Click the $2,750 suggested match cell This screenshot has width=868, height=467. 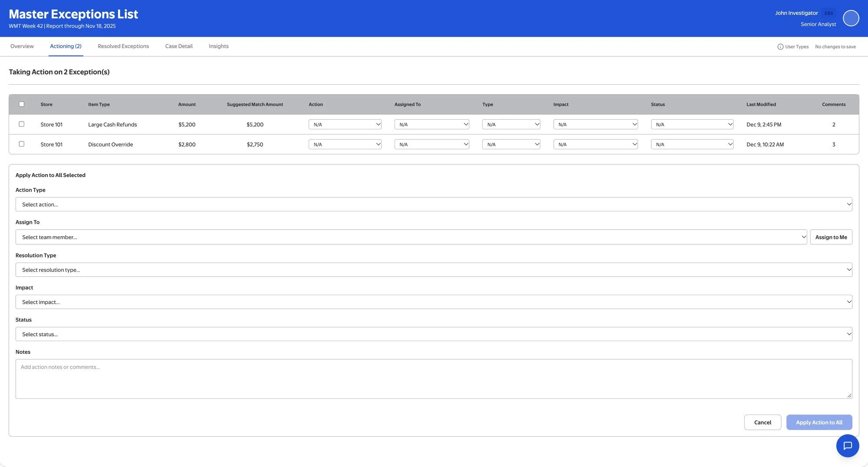pyautogui.click(x=255, y=145)
